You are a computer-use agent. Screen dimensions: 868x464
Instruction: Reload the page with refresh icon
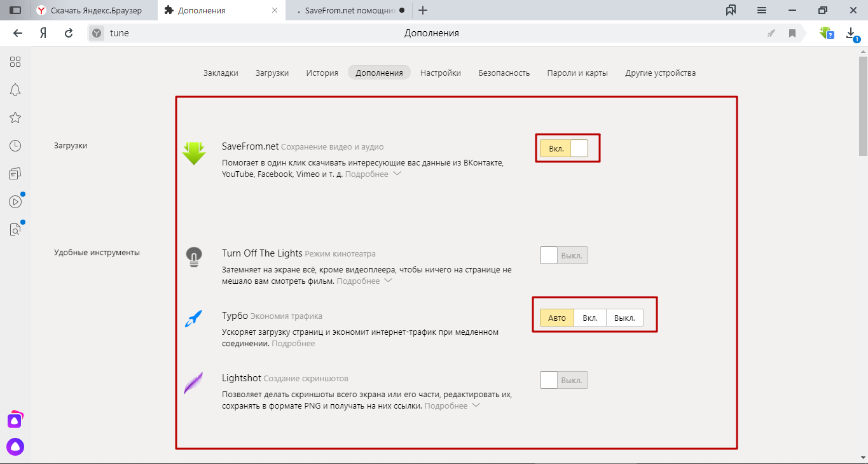click(69, 33)
